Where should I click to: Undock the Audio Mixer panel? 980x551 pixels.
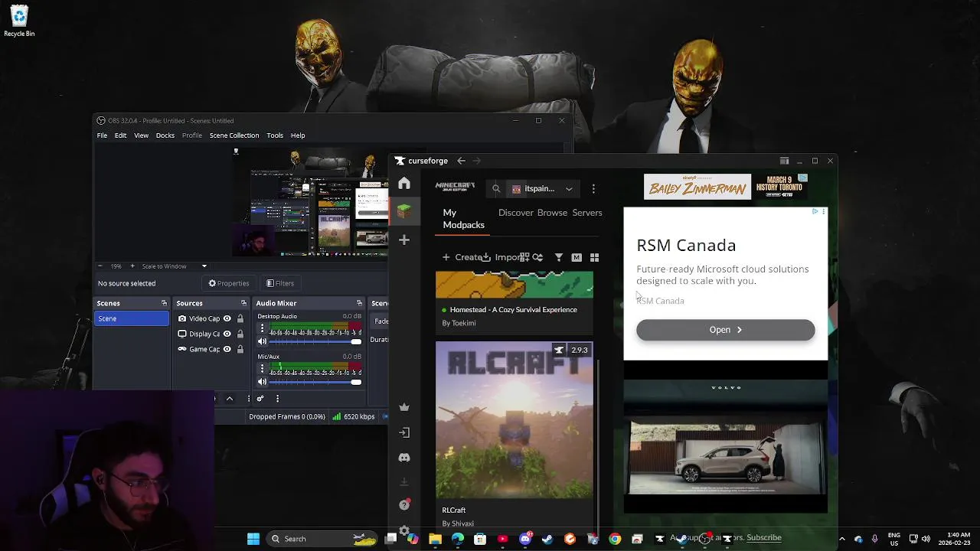[359, 304]
